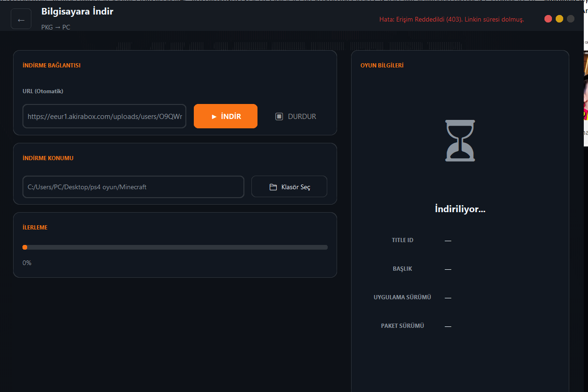The height and width of the screenshot is (392, 588).
Task: Click the PAKET SÜRÜMÜ label
Action: [x=402, y=326]
